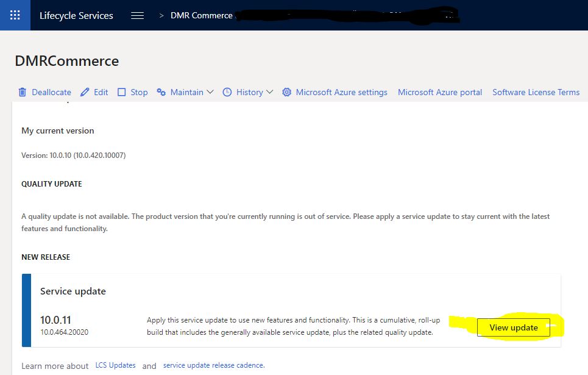
Task: Expand the Maintain dropdown chevron
Action: tap(210, 92)
